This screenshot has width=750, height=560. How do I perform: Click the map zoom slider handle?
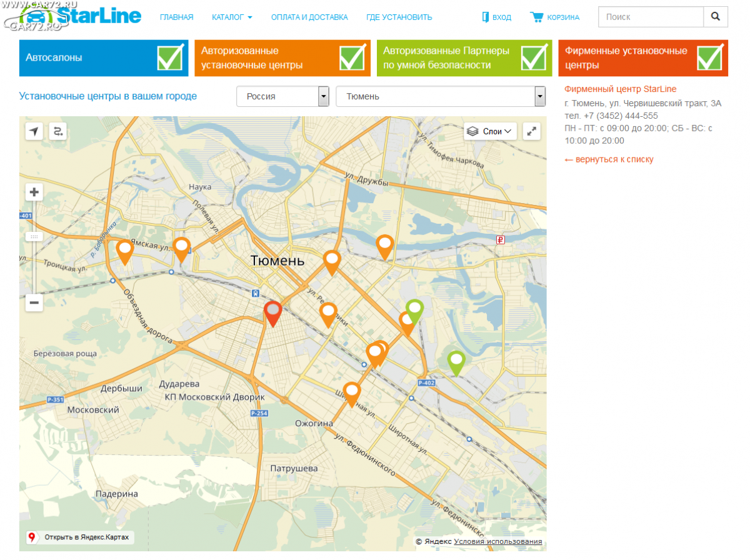34,237
